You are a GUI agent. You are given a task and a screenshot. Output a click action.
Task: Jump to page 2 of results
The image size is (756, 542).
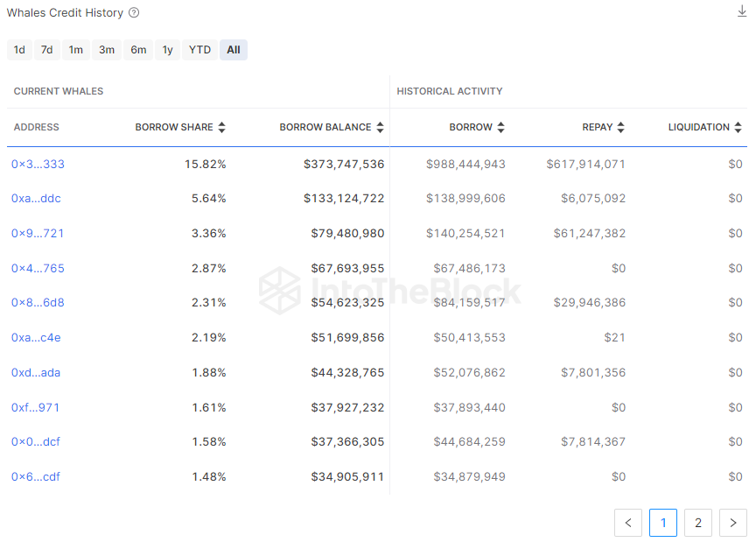point(697,524)
